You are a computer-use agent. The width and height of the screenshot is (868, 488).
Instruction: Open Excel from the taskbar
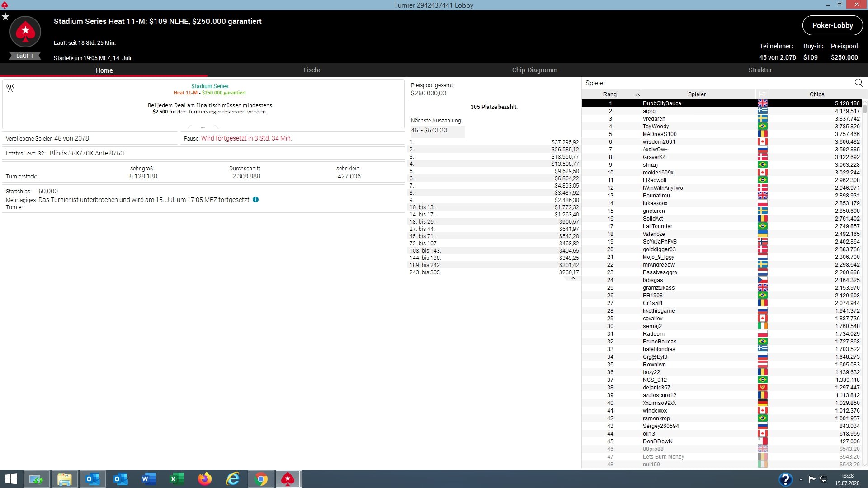(177, 479)
